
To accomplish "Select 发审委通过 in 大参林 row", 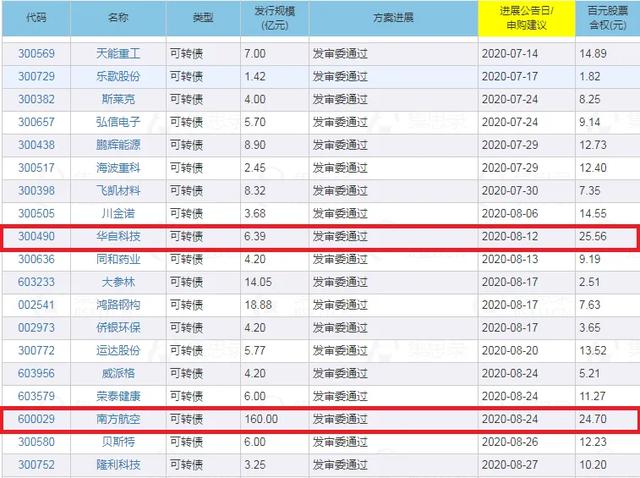I will (340, 282).
